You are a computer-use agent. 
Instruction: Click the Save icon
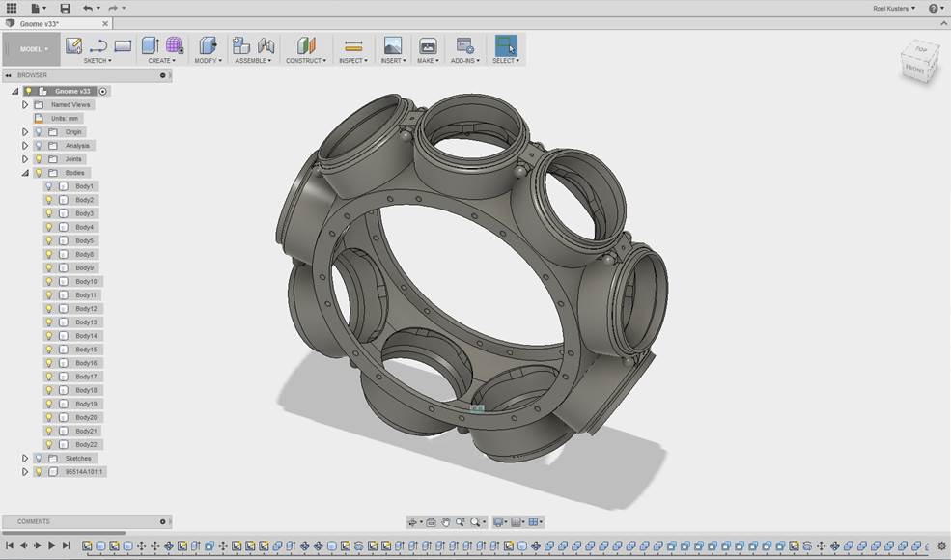pos(65,8)
